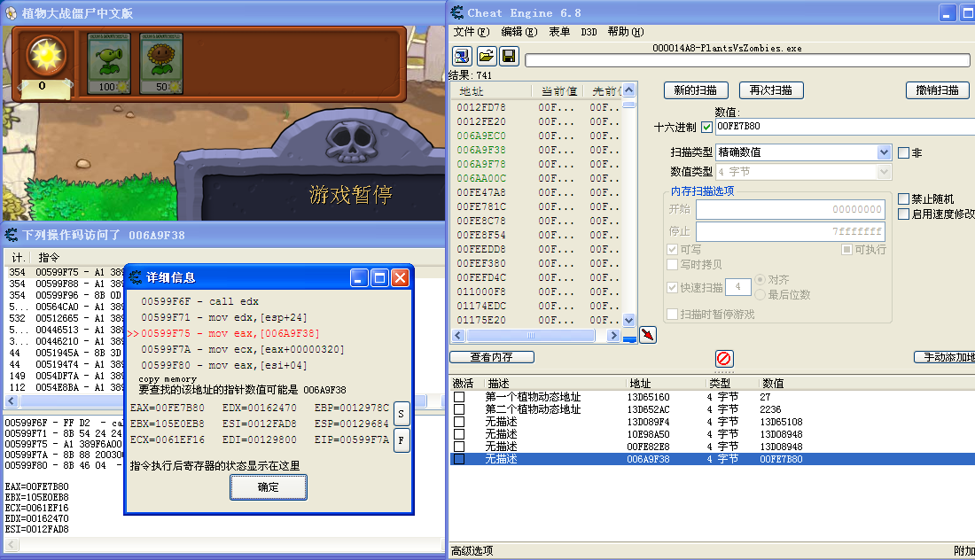Open the 编辑(E) menu
This screenshot has height=560, width=975.
(x=519, y=32)
